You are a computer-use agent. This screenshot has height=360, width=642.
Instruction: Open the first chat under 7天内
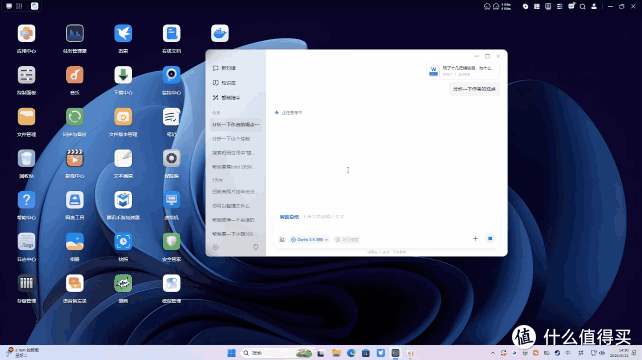[235, 192]
